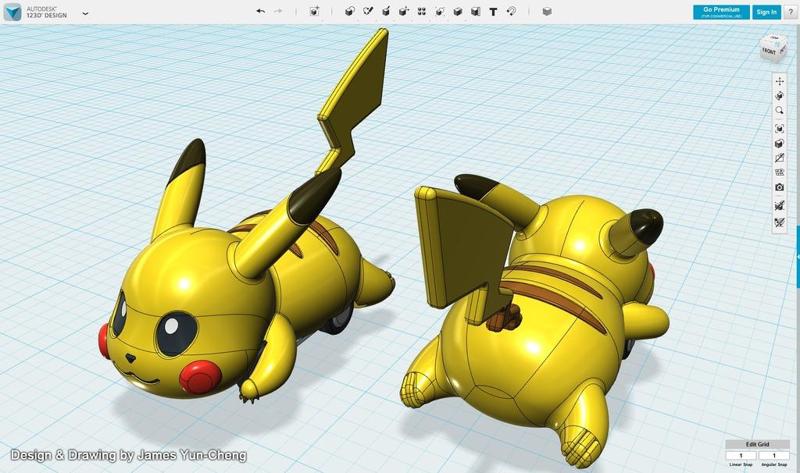Select the Zoom magnifier tool
Image resolution: width=800 pixels, height=473 pixels.
pos(779,110)
